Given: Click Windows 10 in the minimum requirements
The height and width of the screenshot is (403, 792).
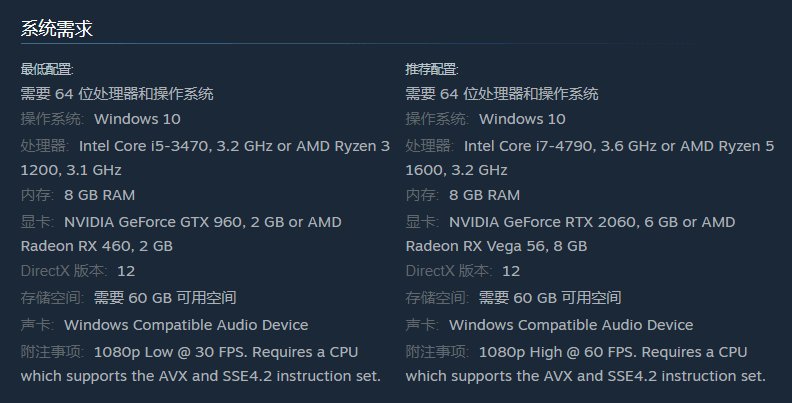Looking at the screenshot, I should pos(137,119).
